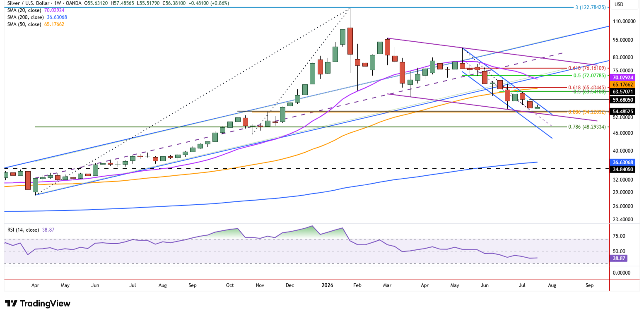The height and width of the screenshot is (316, 644).
Task: Click the purple 38.87 RSI value tag
Action: pos(619,258)
